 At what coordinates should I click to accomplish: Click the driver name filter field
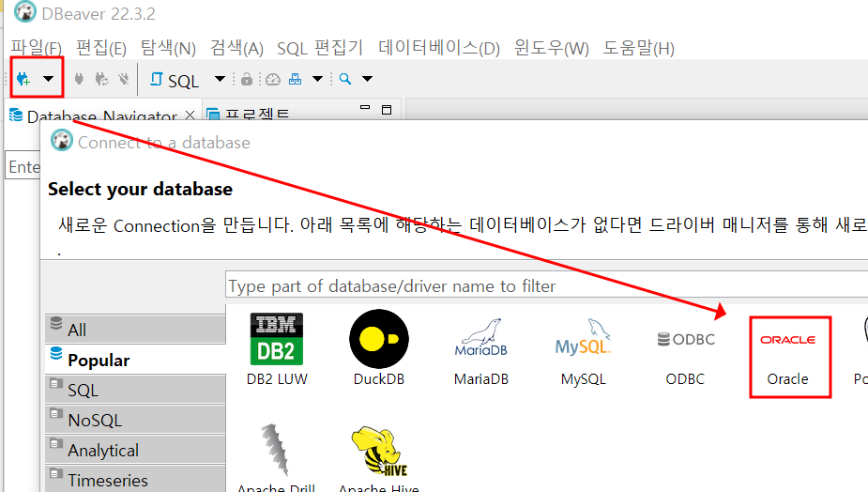(546, 285)
